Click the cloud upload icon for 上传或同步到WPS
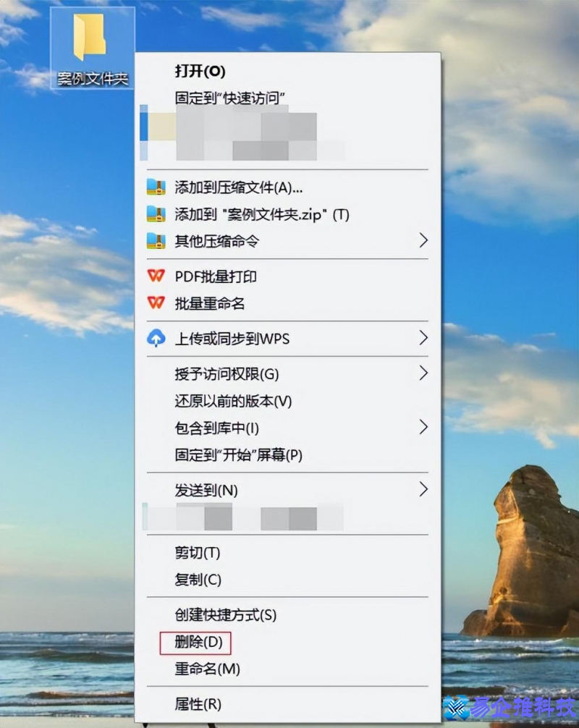Screen dimensions: 579x728 tap(155, 338)
